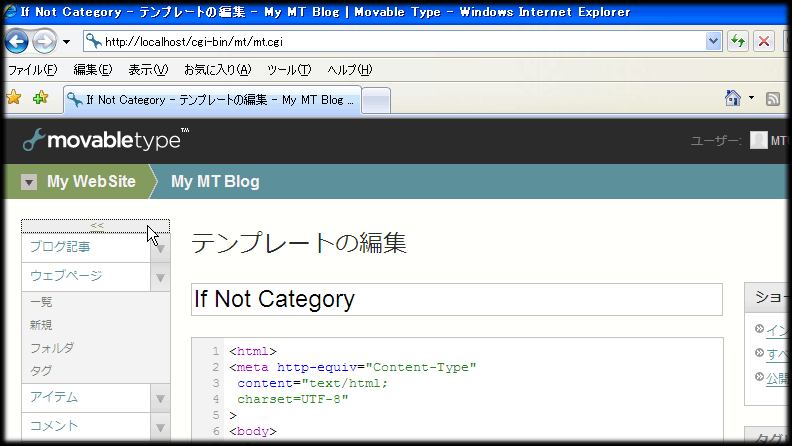Click the Add to Favorites icon
This screenshot has height=446, width=792.
coord(40,98)
